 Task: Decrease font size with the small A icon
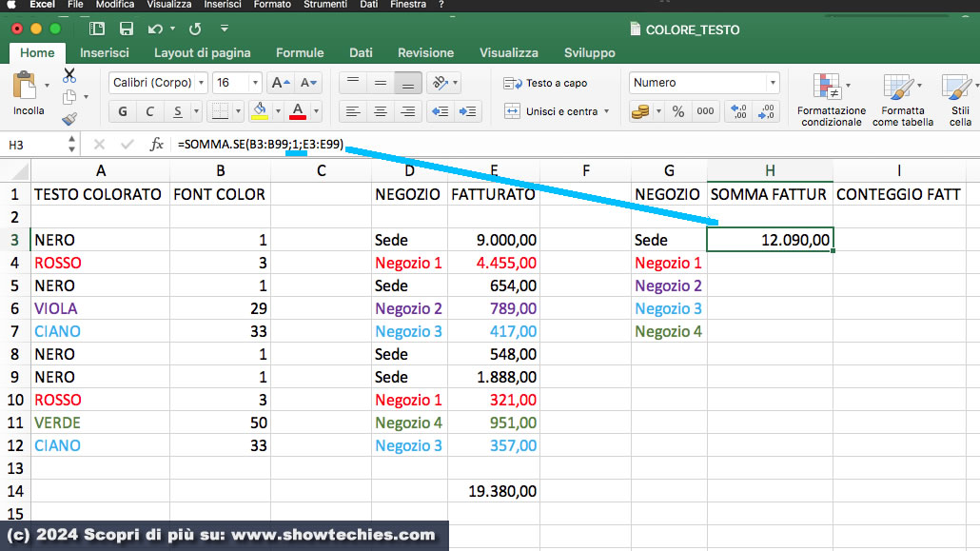[x=308, y=83]
